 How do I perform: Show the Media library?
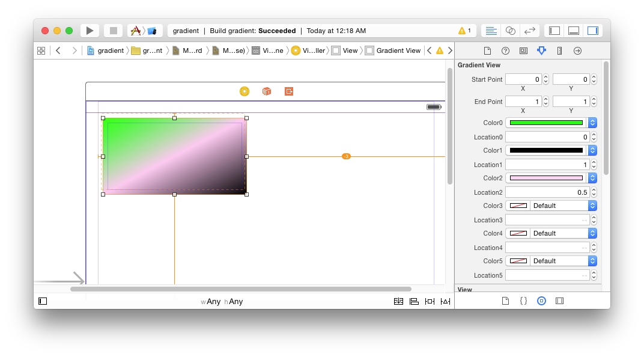559,301
